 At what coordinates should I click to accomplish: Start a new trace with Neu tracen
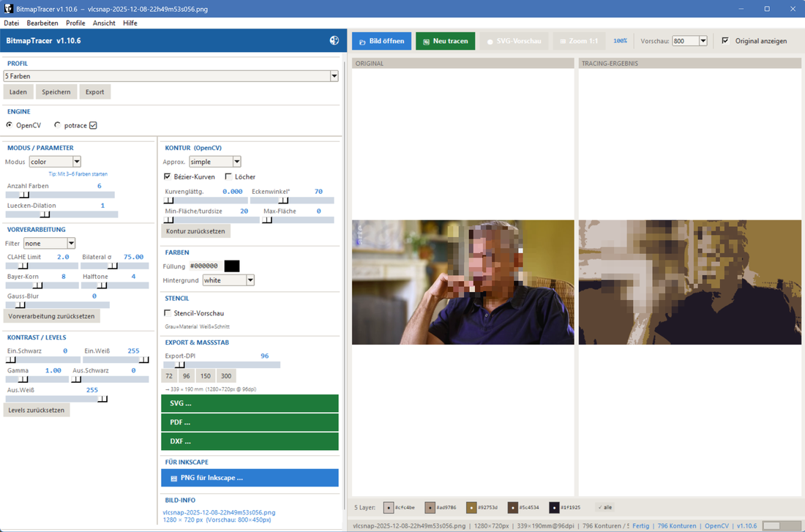[x=445, y=41]
